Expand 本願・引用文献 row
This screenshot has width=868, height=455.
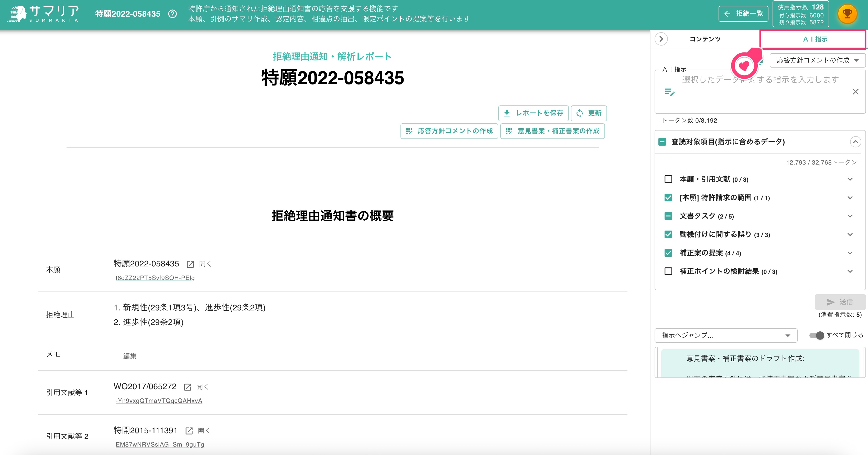[850, 179]
